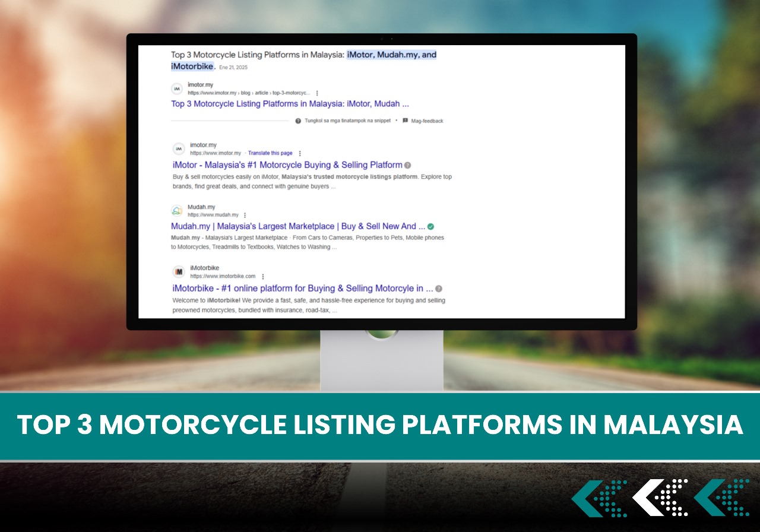Click the Mudah.my favicon

[x=177, y=211]
